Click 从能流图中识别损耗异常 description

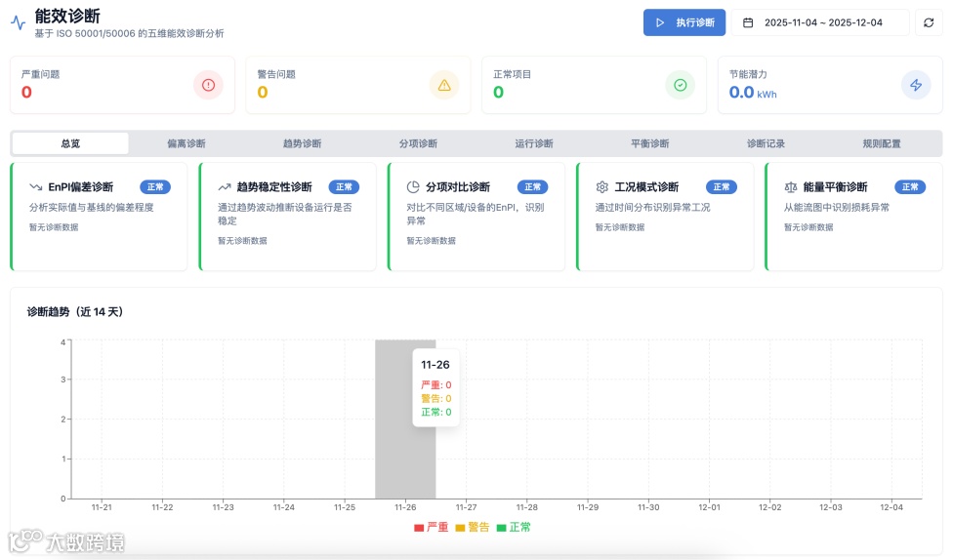[836, 207]
